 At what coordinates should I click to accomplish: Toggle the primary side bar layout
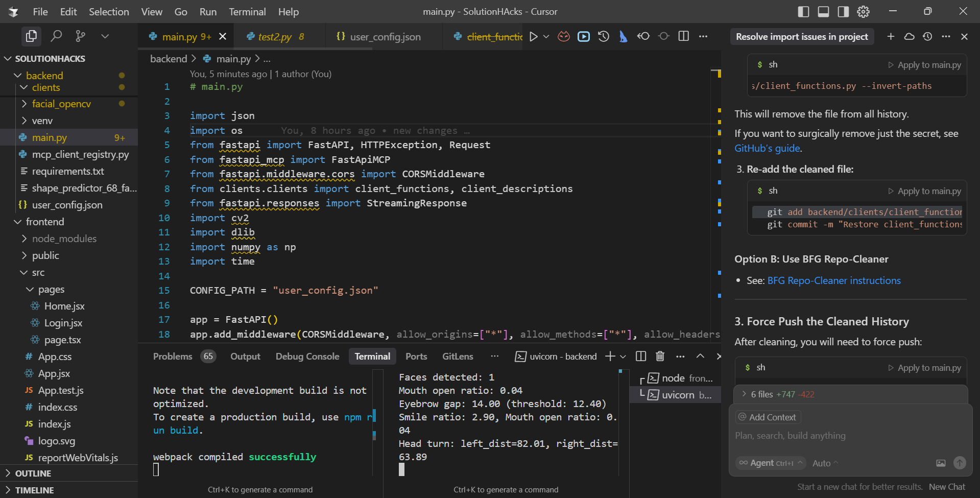(x=803, y=11)
